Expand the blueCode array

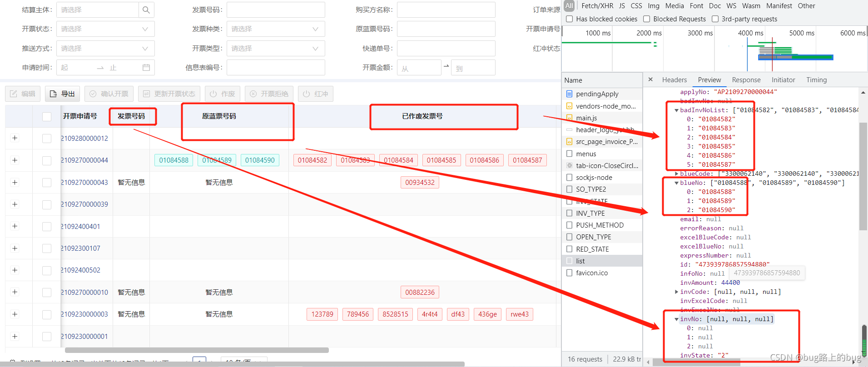point(676,174)
